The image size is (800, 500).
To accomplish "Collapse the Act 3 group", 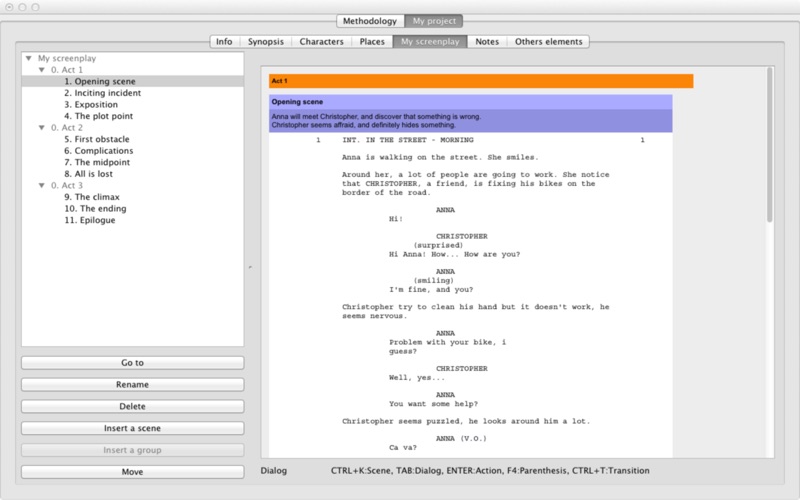I will point(42,185).
